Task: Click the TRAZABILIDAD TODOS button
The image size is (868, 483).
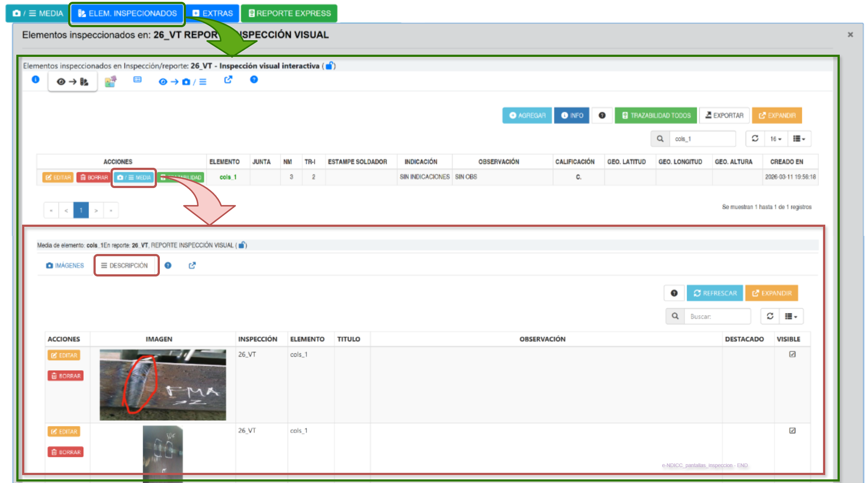Action: pyautogui.click(x=656, y=115)
